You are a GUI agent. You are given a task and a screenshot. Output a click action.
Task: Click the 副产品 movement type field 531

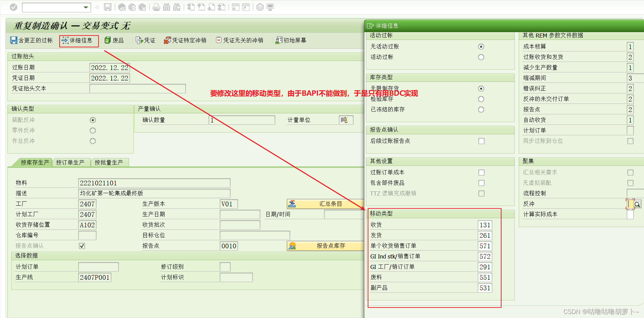click(485, 288)
